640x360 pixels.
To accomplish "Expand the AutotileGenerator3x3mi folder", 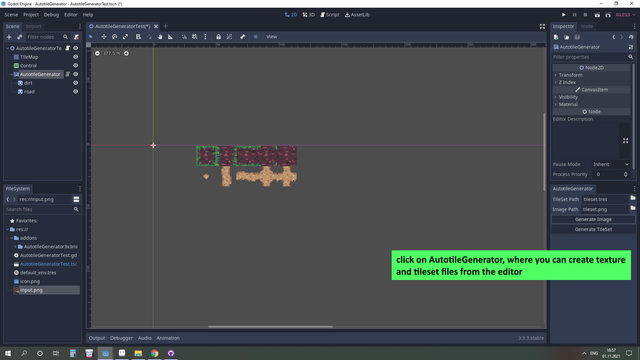I will pos(16,247).
